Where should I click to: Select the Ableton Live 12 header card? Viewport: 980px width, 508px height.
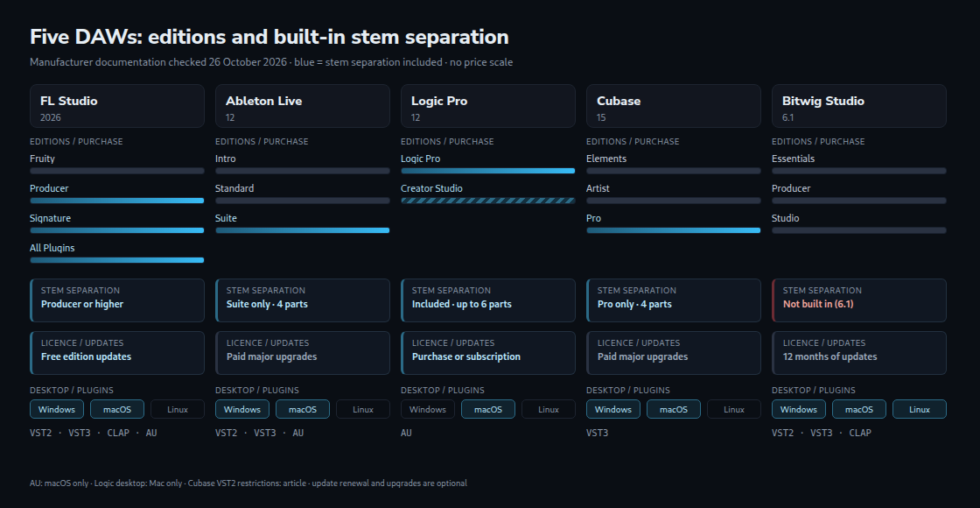click(x=303, y=106)
